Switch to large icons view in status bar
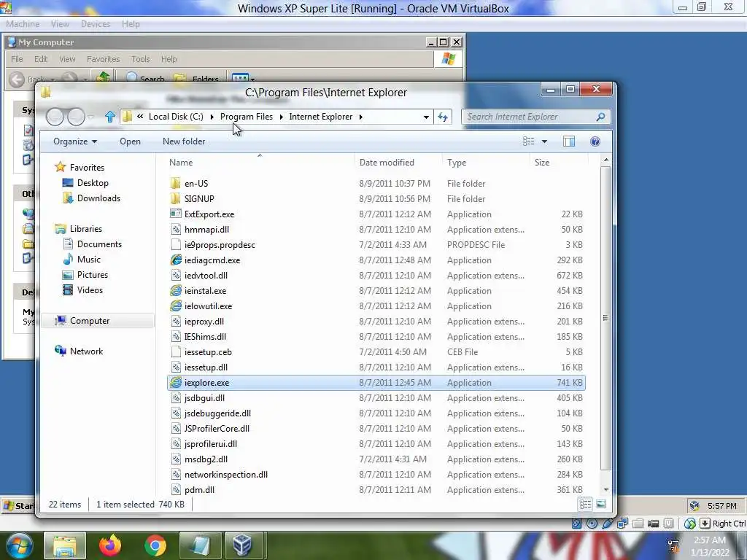 tap(601, 505)
